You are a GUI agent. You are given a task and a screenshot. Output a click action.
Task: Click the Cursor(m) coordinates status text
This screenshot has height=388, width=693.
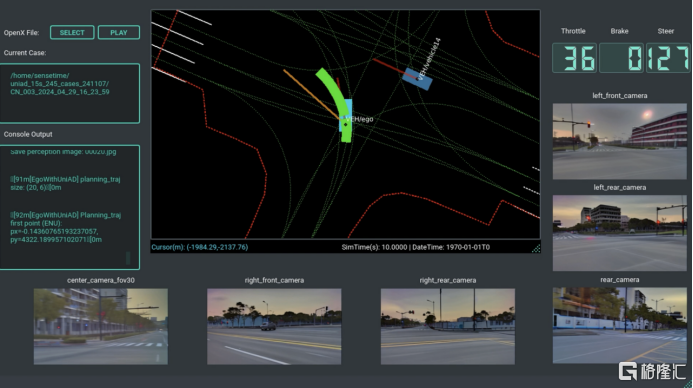pyautogui.click(x=200, y=247)
